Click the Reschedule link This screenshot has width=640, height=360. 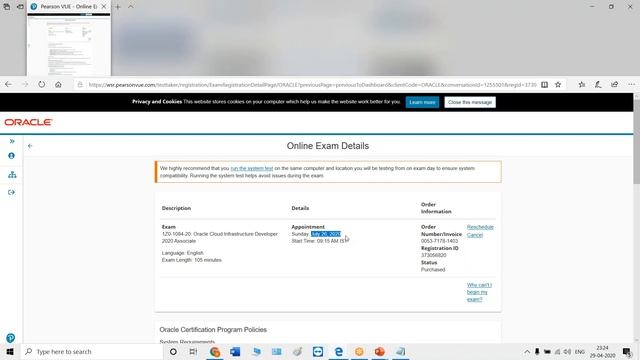coord(480,227)
